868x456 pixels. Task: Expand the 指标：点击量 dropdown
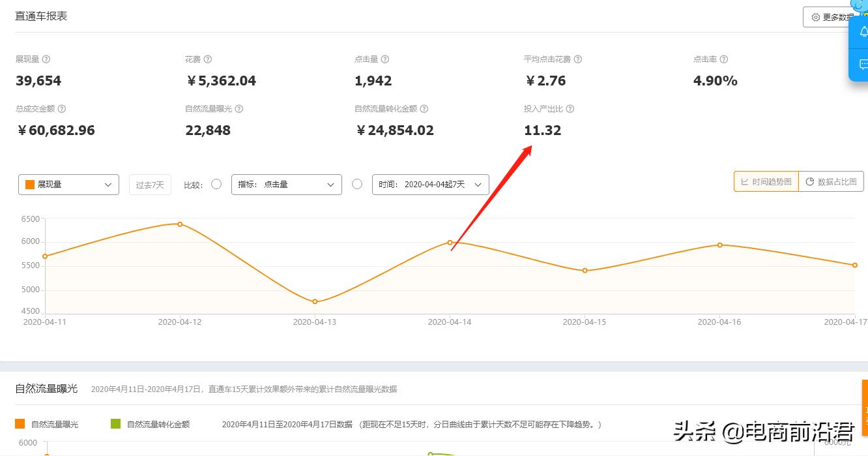point(286,184)
